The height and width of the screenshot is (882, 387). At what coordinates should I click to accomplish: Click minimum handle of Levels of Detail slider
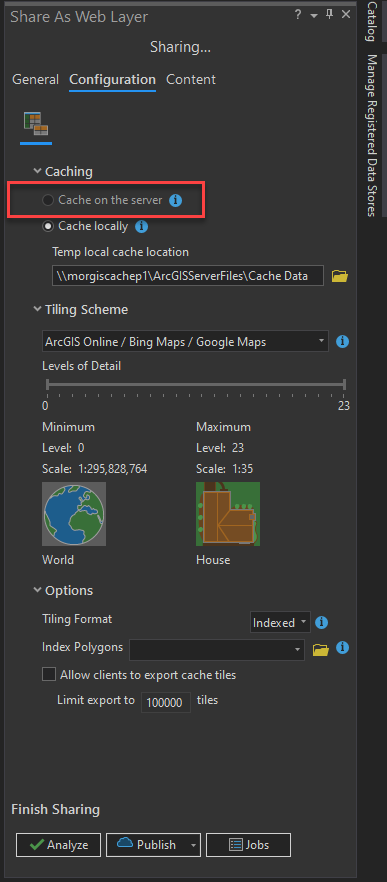(48, 385)
